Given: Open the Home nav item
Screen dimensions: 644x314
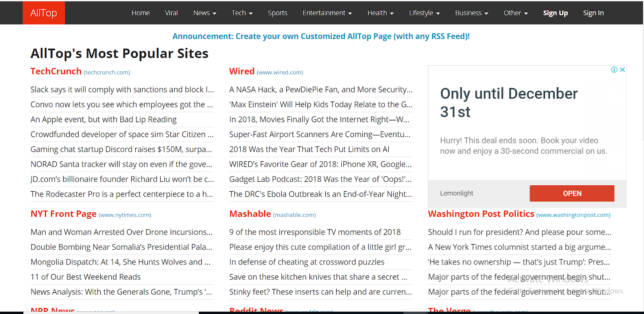Looking at the screenshot, I should [x=140, y=13].
